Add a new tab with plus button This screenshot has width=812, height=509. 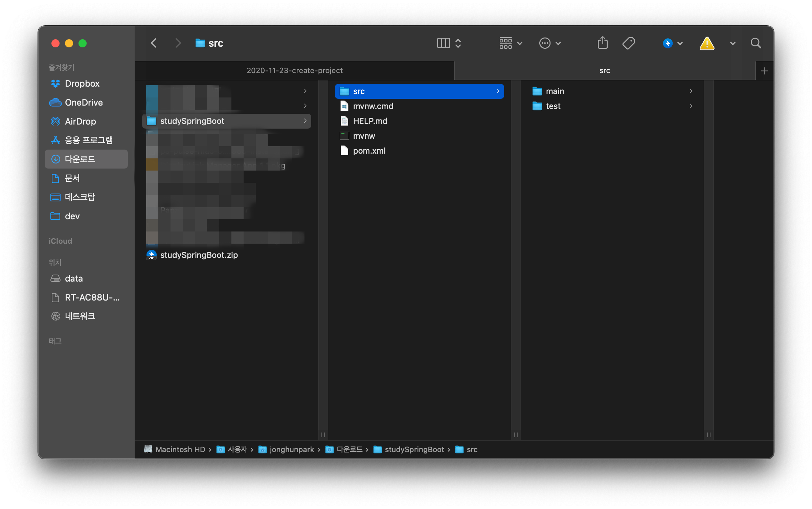(764, 71)
